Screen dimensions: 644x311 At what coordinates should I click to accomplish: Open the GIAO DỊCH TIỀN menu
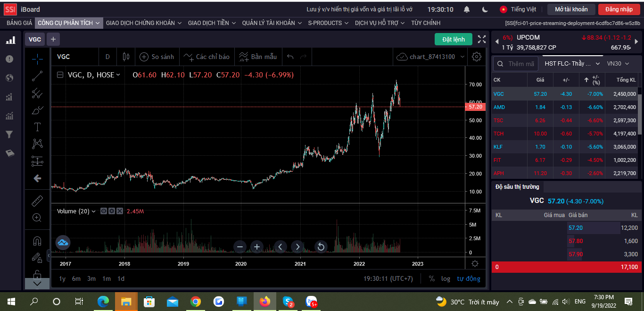(x=213, y=23)
